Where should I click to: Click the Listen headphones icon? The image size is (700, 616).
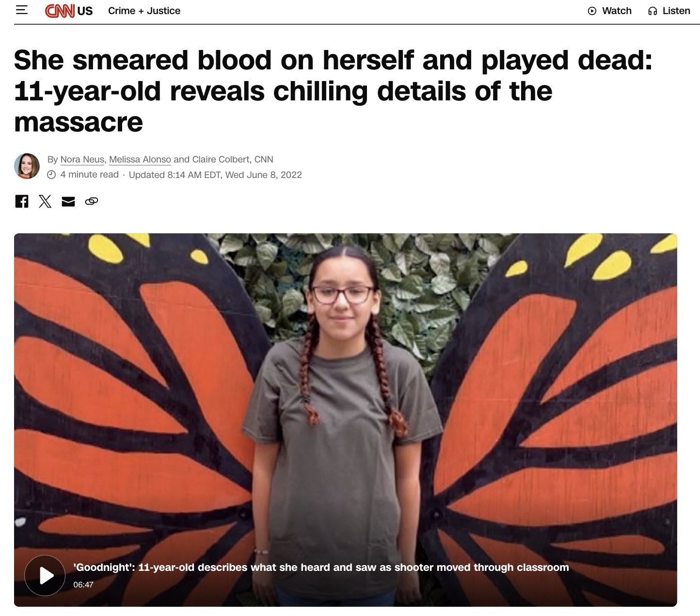pyautogui.click(x=652, y=11)
